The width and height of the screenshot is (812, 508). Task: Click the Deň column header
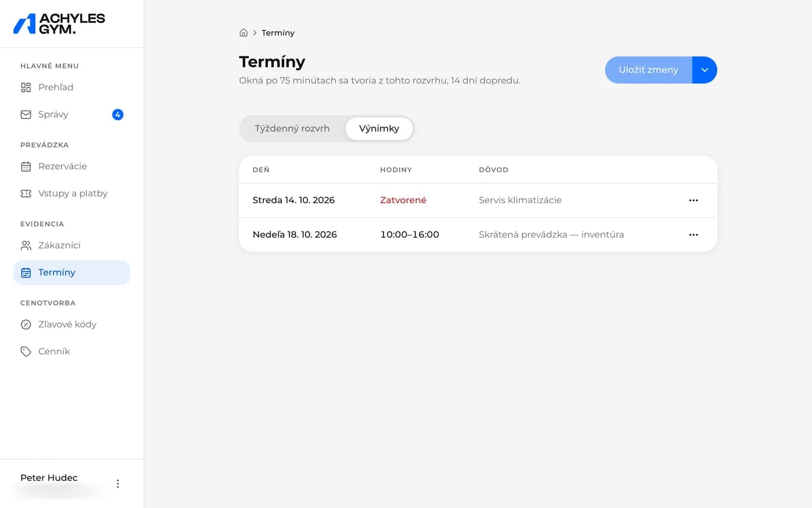point(261,170)
